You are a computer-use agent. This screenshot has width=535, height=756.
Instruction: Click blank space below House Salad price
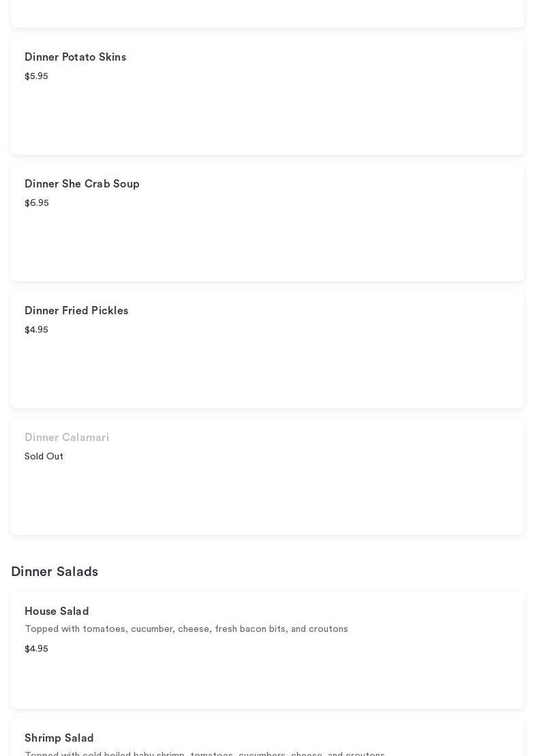coord(273,682)
